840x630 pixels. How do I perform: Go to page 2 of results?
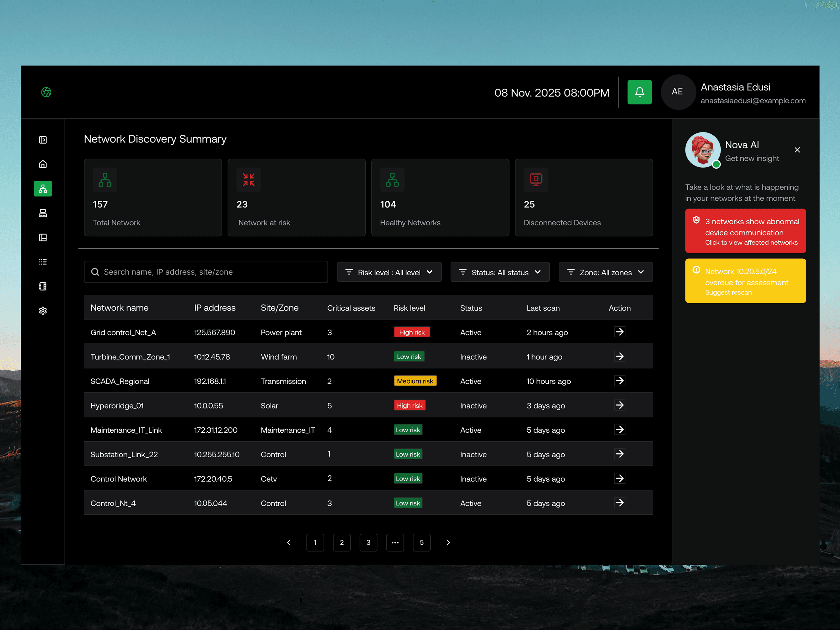tap(341, 542)
